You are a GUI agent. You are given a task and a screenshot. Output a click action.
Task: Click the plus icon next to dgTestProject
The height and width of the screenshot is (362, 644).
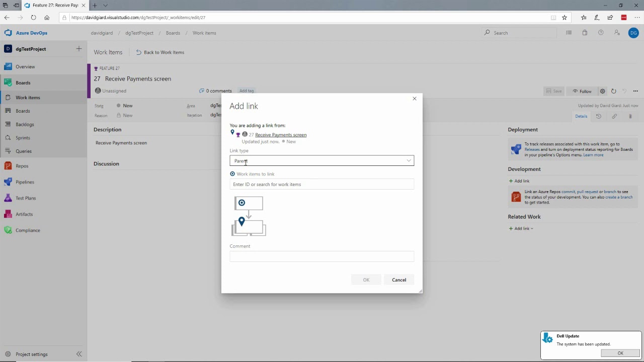[79, 49]
